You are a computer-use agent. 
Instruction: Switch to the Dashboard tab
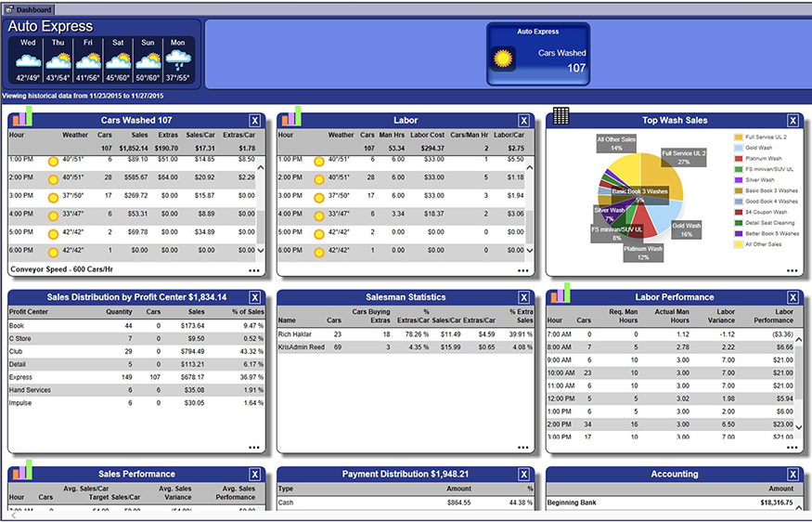tap(33, 8)
